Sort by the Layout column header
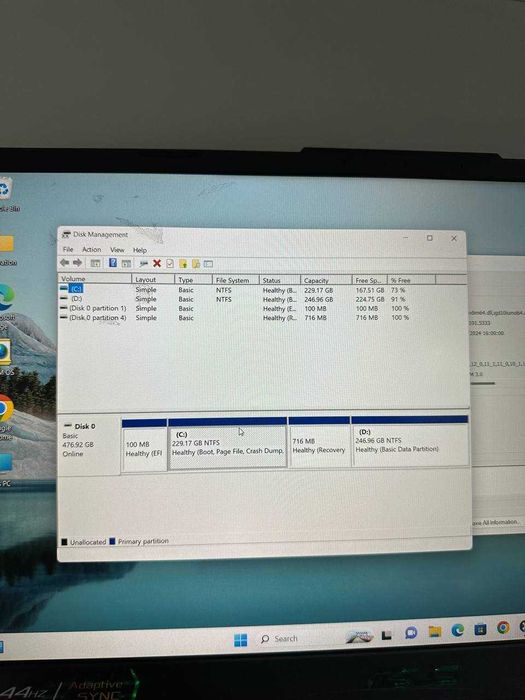Viewport: 525px width, 700px height. tap(154, 279)
